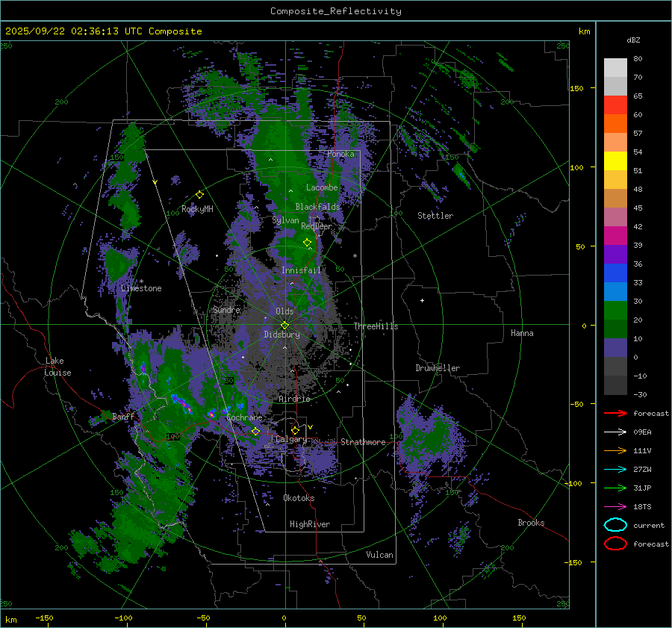This screenshot has height=628, width=672.
Task: Click the green 31JP arrow legend icon
Action: click(615, 488)
